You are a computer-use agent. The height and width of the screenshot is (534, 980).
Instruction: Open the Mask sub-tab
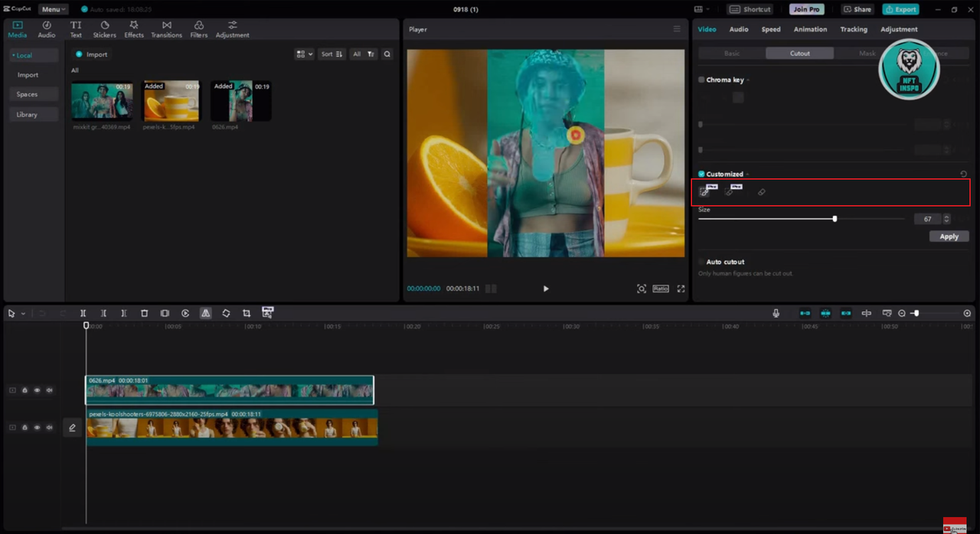[867, 54]
